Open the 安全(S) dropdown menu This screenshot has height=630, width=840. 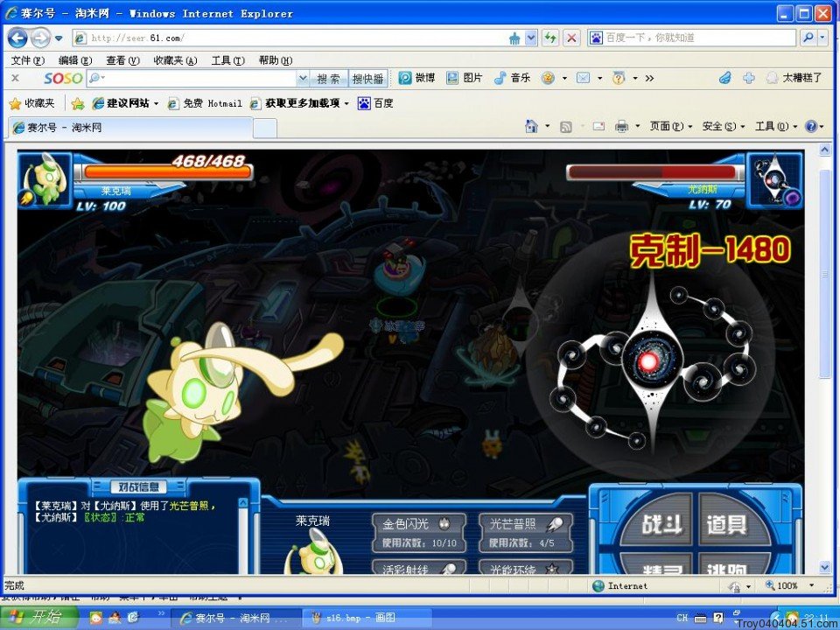click(724, 126)
